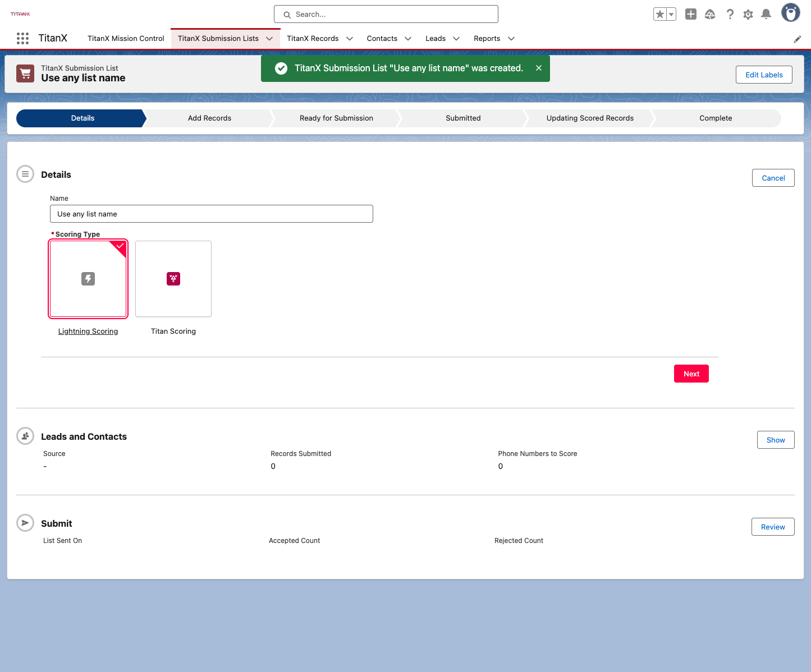Image resolution: width=811 pixels, height=672 pixels.
Task: Select the Add Records path stage
Action: click(x=209, y=118)
